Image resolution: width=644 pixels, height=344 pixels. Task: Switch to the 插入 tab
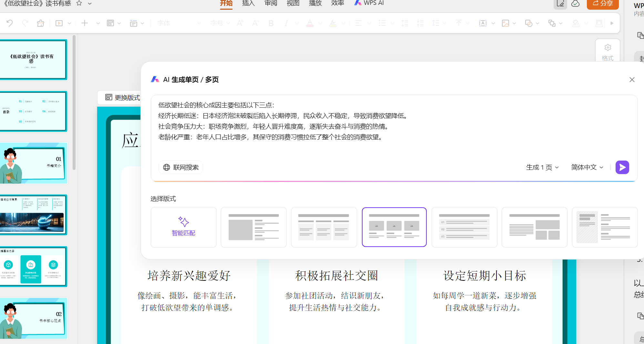[x=249, y=3]
